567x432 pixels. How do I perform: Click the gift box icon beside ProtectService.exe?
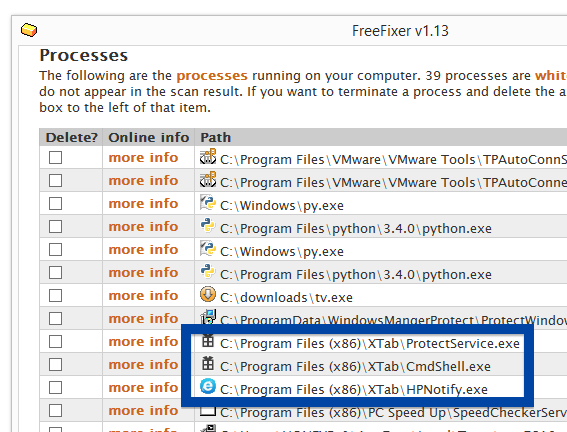point(208,341)
